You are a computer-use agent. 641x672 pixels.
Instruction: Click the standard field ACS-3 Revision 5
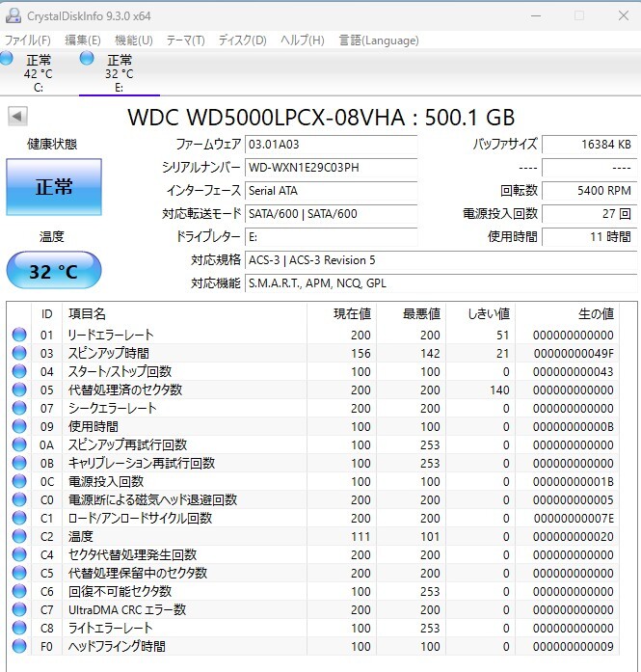coord(441,260)
